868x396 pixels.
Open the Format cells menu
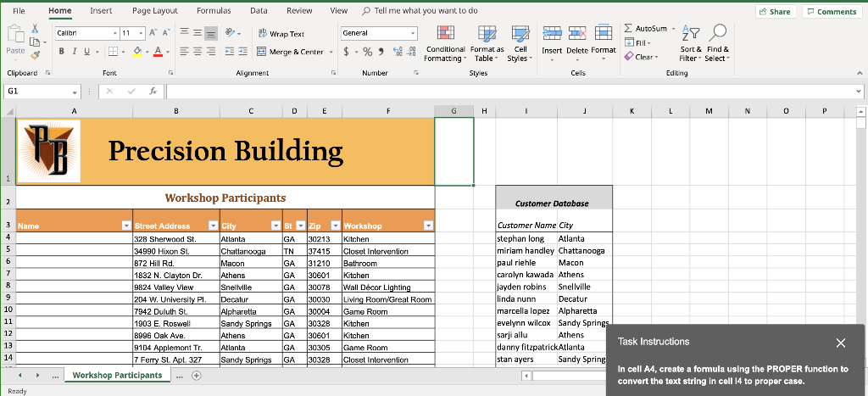604,43
